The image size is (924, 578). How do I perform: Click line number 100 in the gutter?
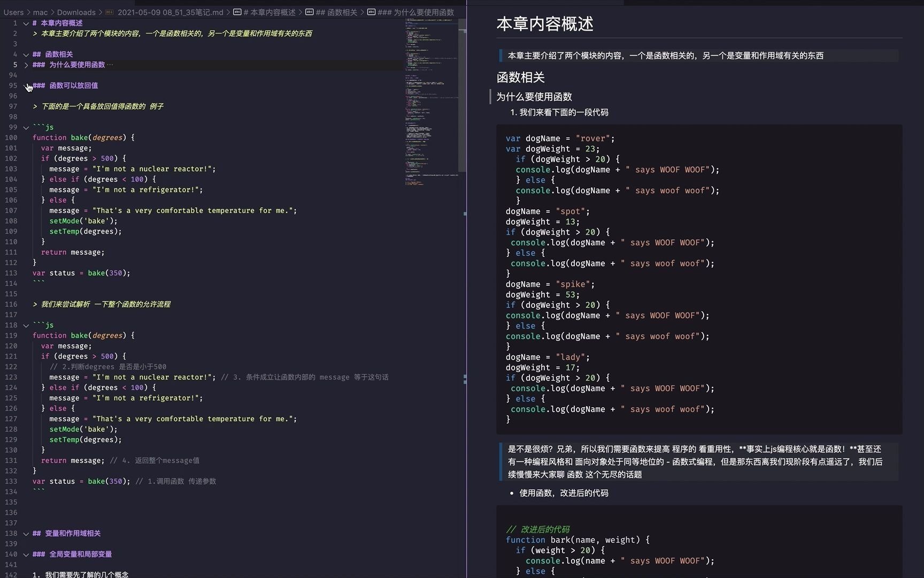click(11, 138)
